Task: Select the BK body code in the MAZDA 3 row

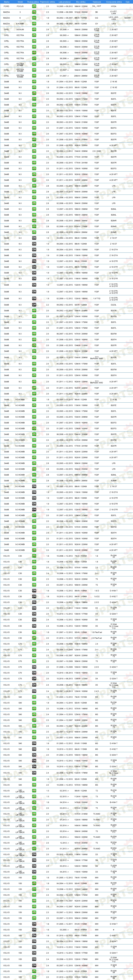Action: (x=97, y=12)
